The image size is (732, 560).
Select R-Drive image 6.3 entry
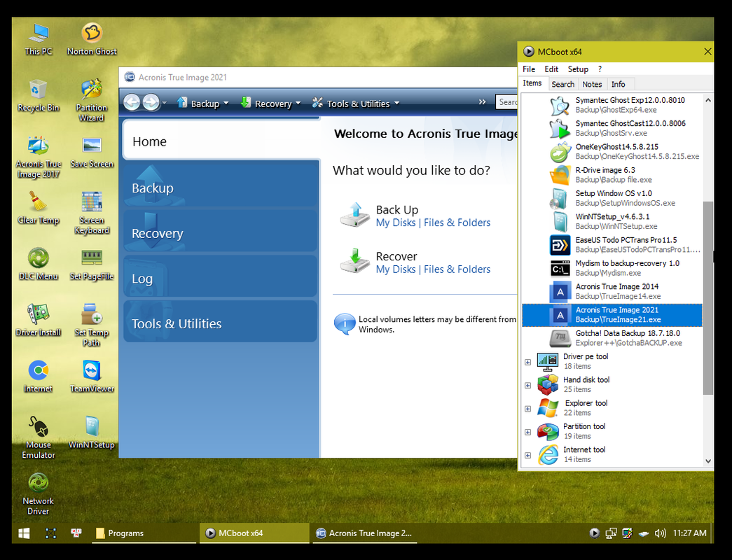click(612, 175)
